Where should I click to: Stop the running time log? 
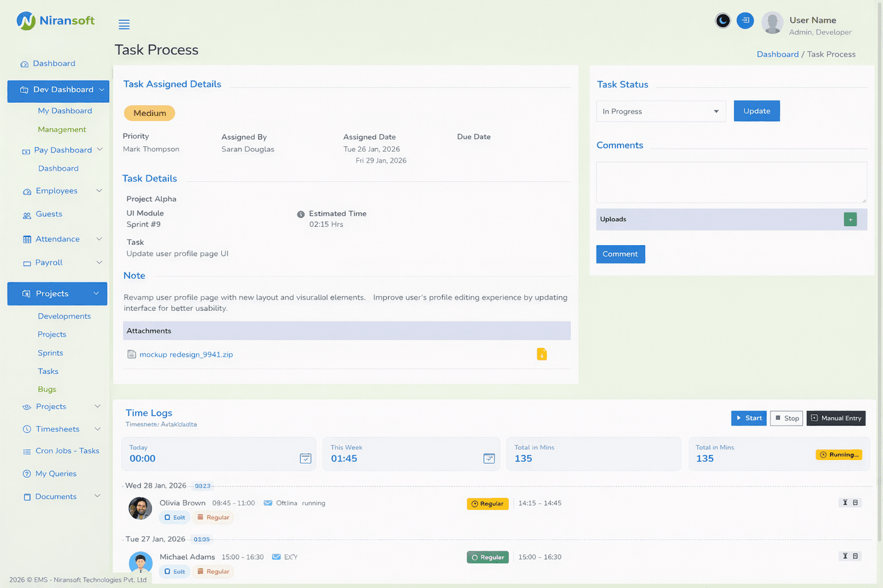click(x=787, y=418)
